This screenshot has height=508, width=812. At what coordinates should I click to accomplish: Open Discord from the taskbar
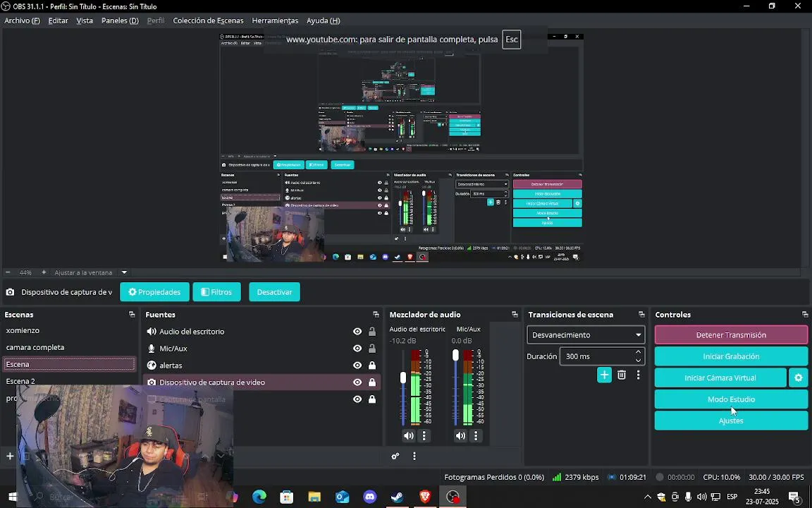click(370, 497)
